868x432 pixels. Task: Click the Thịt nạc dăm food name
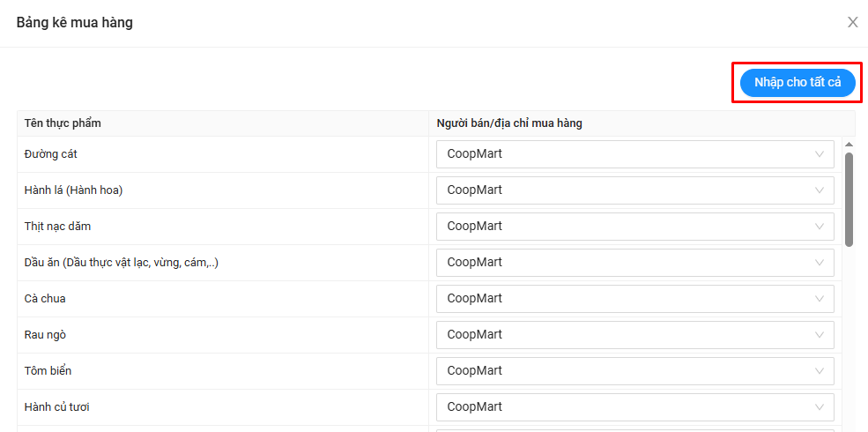pyautogui.click(x=57, y=227)
